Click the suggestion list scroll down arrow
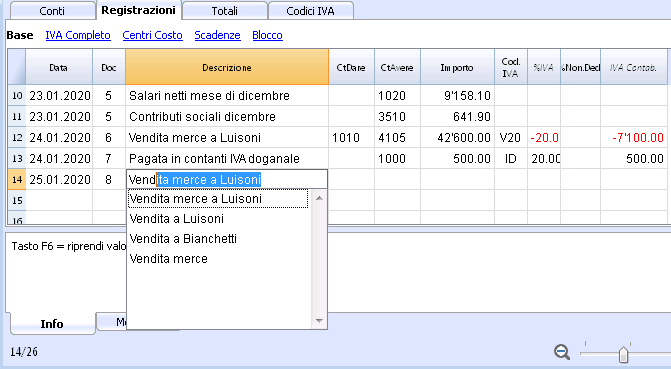Image resolution: width=671 pixels, height=369 pixels. [x=319, y=321]
